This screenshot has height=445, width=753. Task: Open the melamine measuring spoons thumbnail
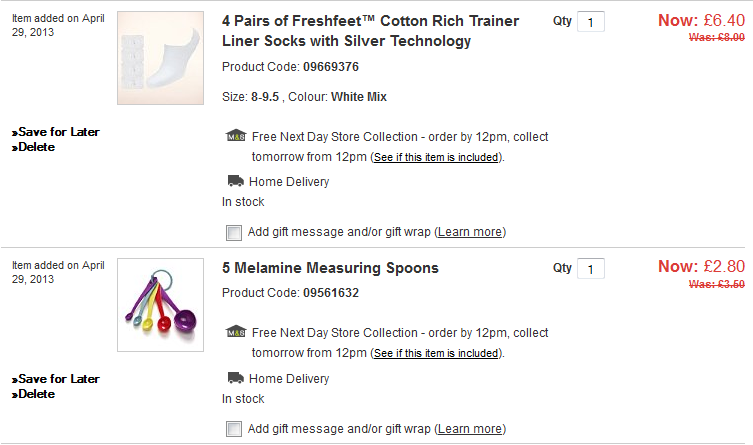160,304
